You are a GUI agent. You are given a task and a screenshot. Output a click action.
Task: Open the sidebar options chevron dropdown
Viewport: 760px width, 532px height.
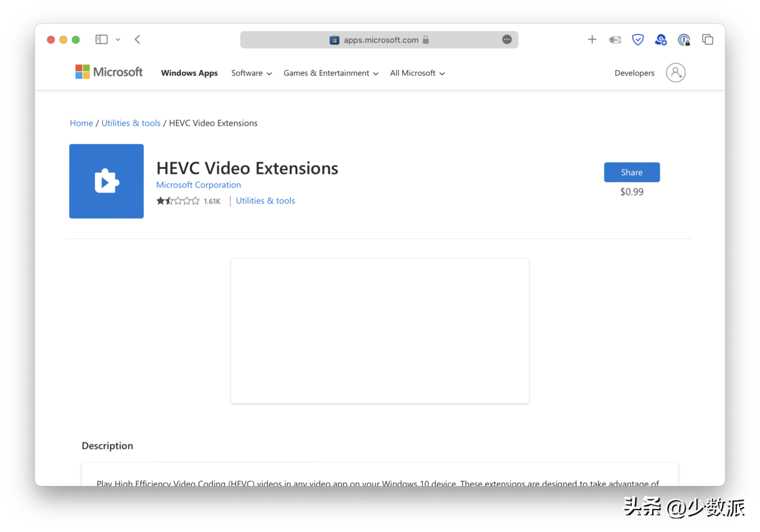[x=118, y=40]
